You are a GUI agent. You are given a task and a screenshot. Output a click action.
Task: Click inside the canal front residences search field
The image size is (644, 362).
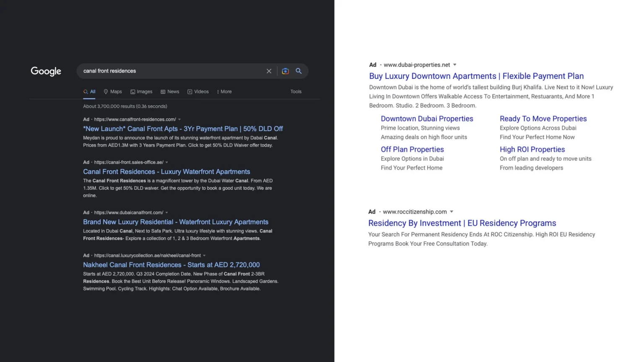(168, 71)
